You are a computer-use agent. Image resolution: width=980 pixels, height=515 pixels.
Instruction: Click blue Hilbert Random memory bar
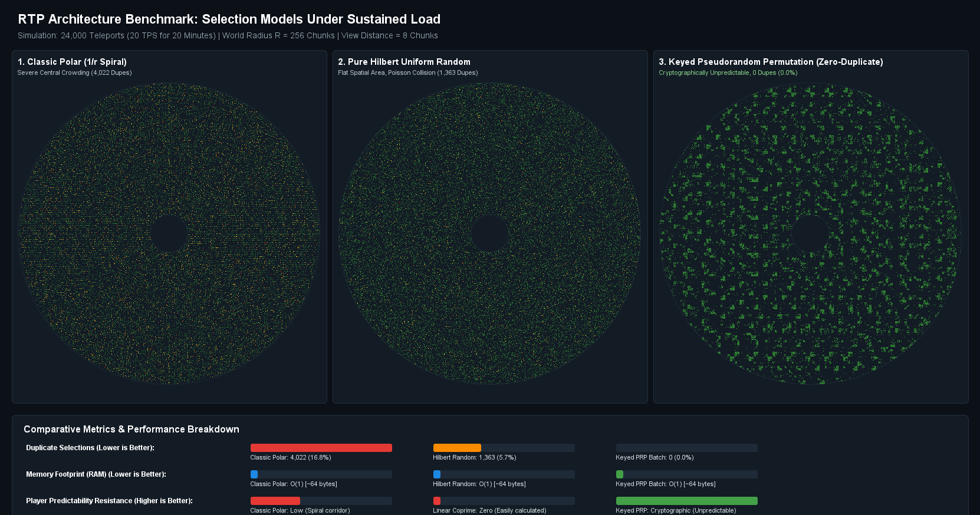coord(437,474)
